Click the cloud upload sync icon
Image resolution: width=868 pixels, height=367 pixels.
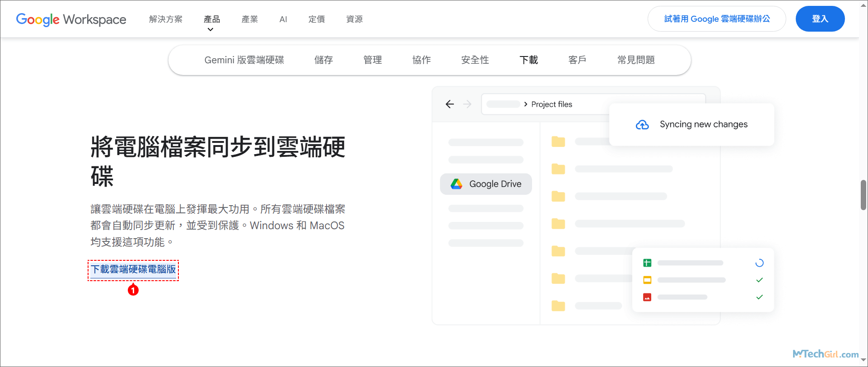tap(642, 125)
